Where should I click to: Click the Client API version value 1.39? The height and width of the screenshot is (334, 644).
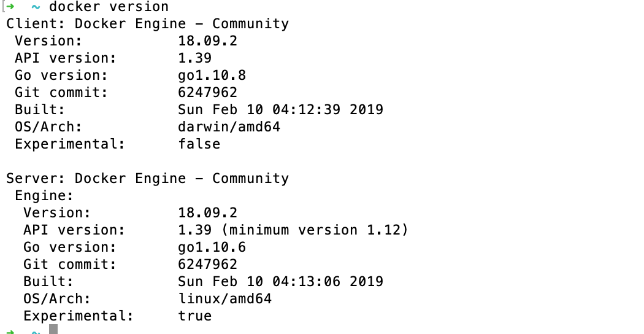194,58
